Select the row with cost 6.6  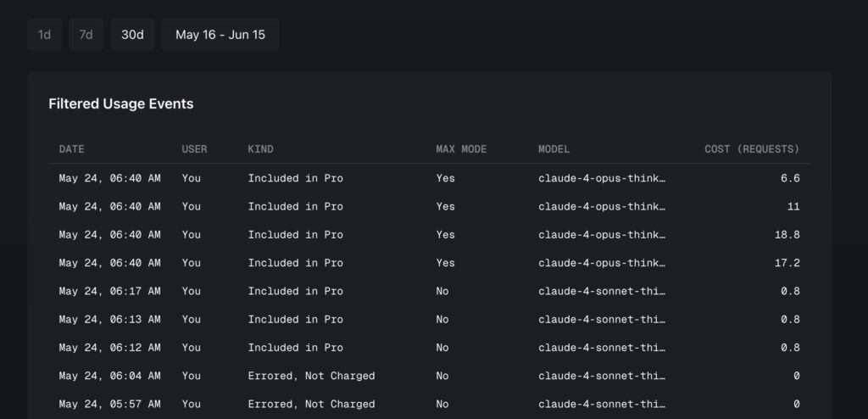point(429,178)
